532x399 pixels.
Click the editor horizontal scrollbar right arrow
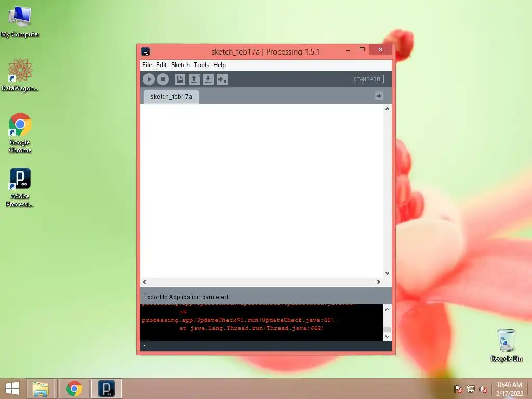379,282
